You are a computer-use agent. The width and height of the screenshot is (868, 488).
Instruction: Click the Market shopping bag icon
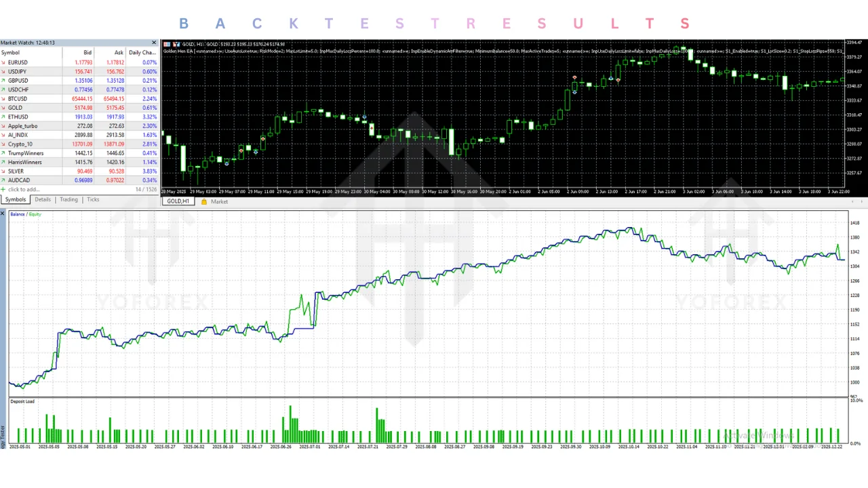point(203,202)
